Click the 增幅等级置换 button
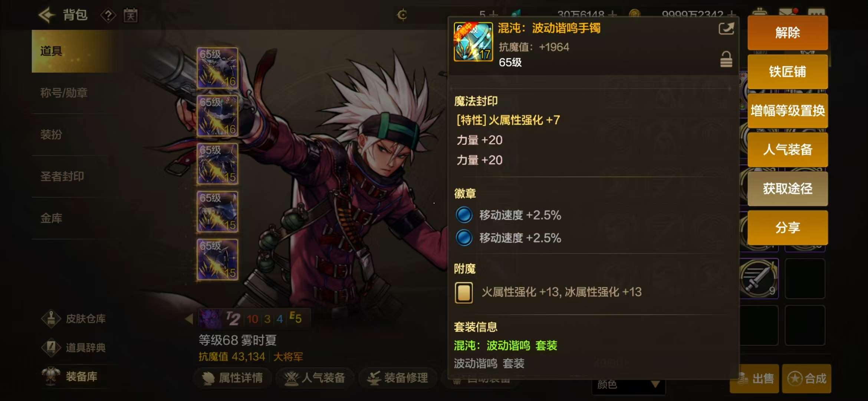 pos(788,111)
